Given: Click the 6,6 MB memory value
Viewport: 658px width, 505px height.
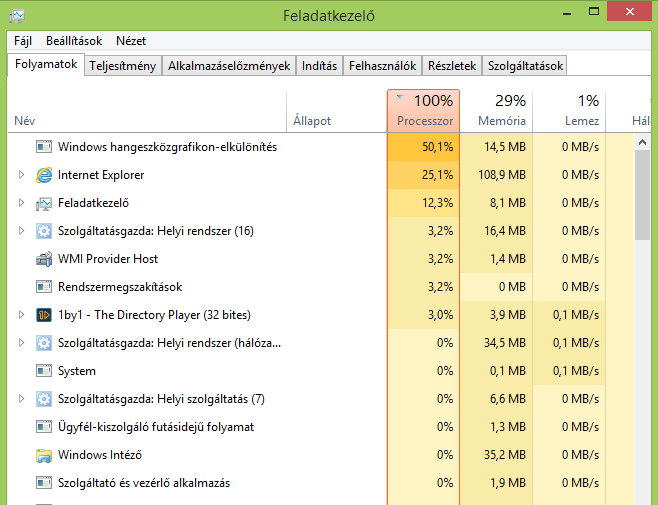Looking at the screenshot, I should click(508, 399).
